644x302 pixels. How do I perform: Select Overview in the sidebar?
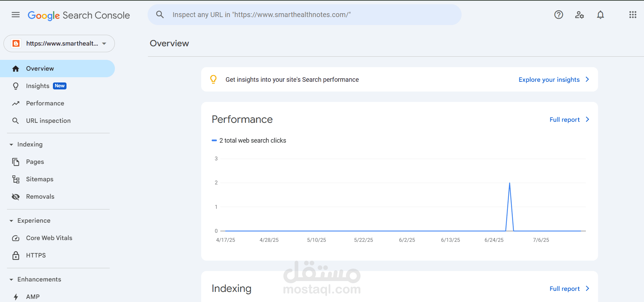[x=57, y=69]
